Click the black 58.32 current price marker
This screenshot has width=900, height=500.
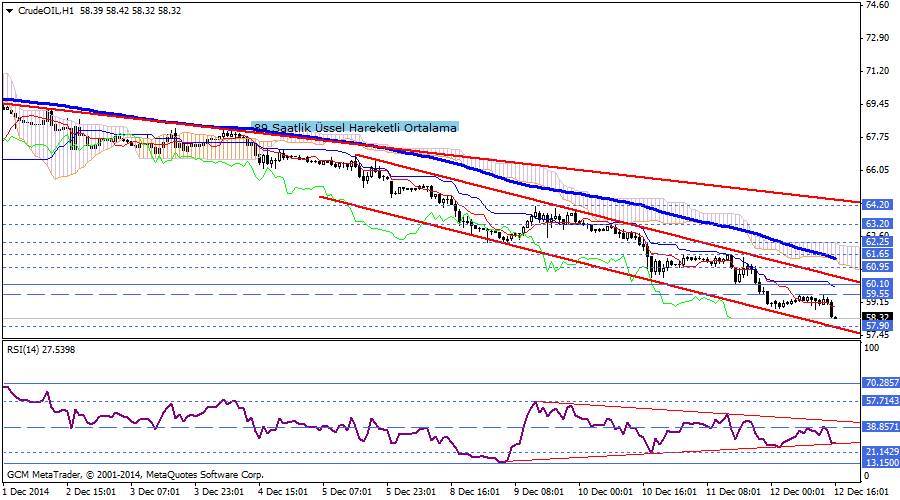(x=877, y=316)
